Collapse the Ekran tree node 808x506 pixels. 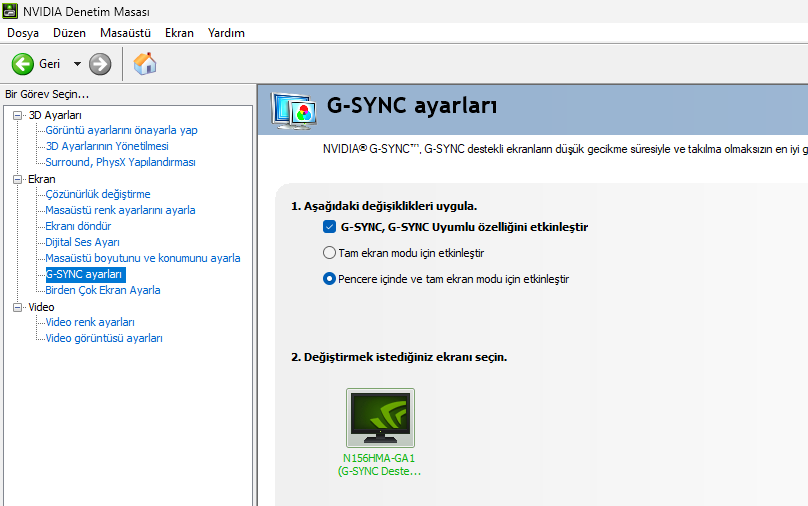coord(18,179)
